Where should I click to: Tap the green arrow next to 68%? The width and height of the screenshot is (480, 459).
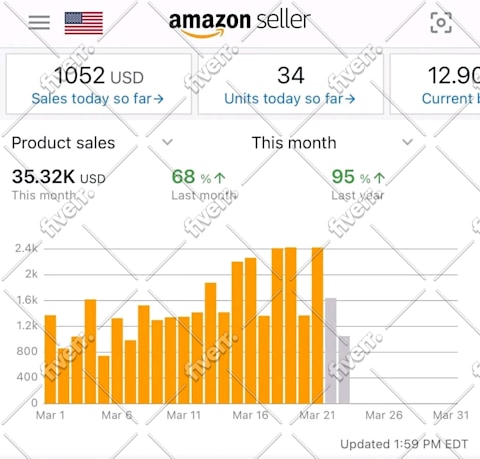pos(220,178)
